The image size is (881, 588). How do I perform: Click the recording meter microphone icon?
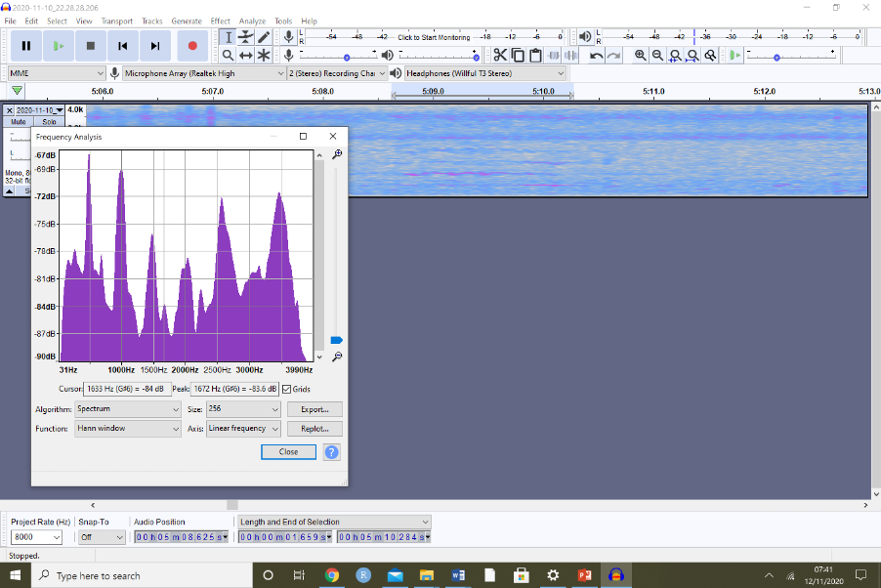[x=288, y=37]
